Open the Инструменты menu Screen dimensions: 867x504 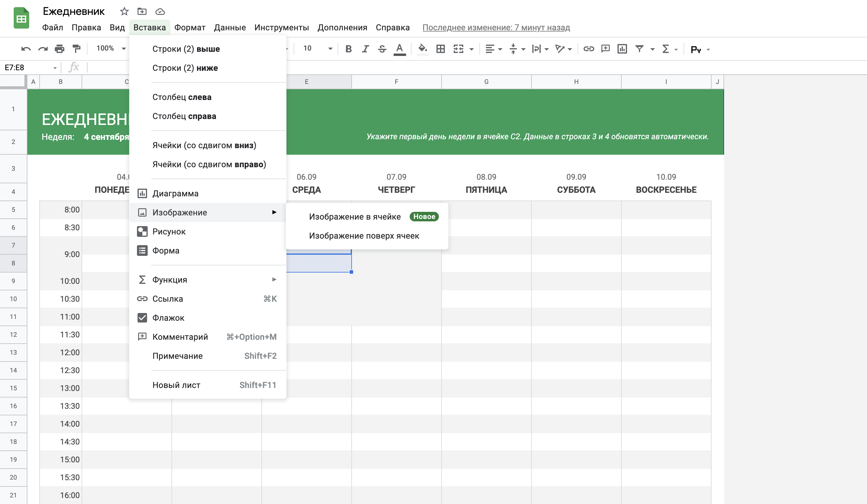tap(281, 27)
